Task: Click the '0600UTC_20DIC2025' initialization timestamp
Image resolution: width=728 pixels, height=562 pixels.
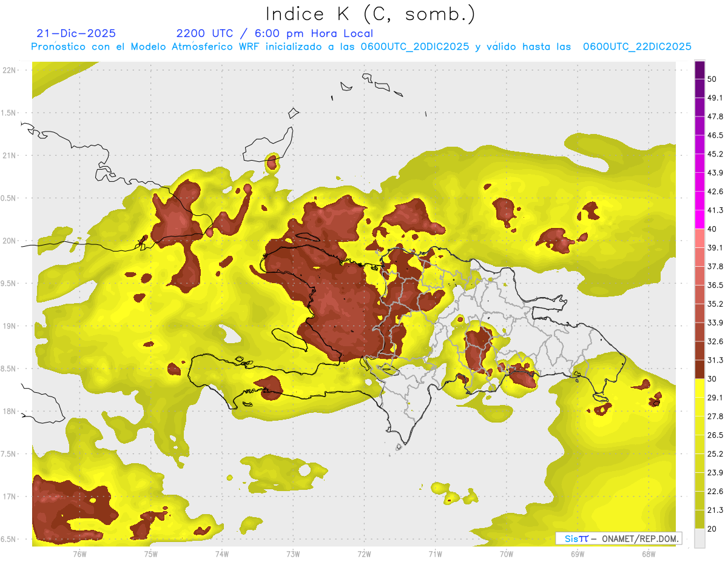Action: (x=414, y=47)
